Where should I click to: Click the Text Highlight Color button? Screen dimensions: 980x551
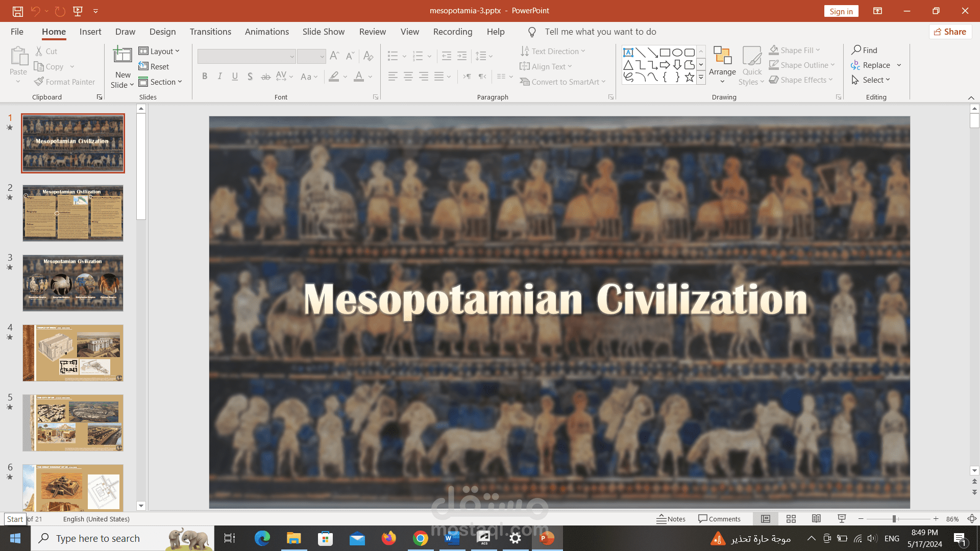334,77
